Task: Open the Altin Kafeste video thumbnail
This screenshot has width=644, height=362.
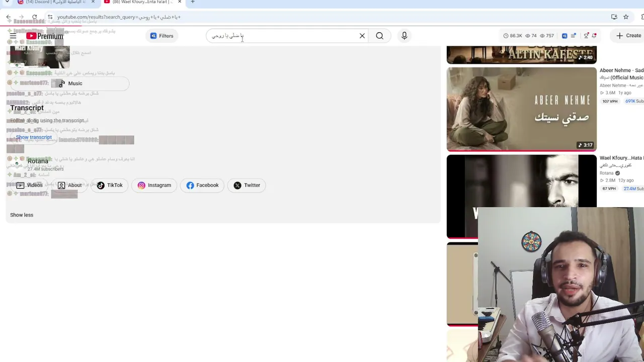Action: pos(522,54)
